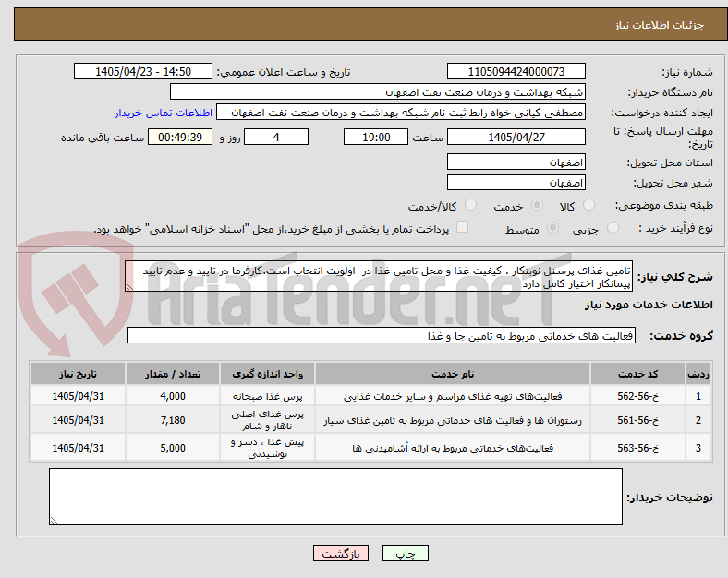728x578 pixels.
Task: Click quantity cell 5,000
Action: coord(173,448)
